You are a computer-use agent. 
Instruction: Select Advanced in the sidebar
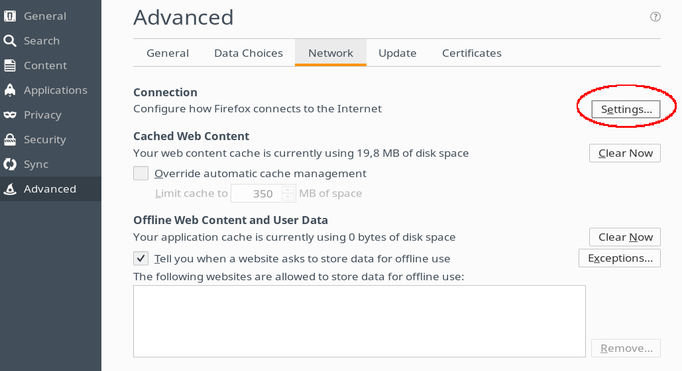[50, 189]
